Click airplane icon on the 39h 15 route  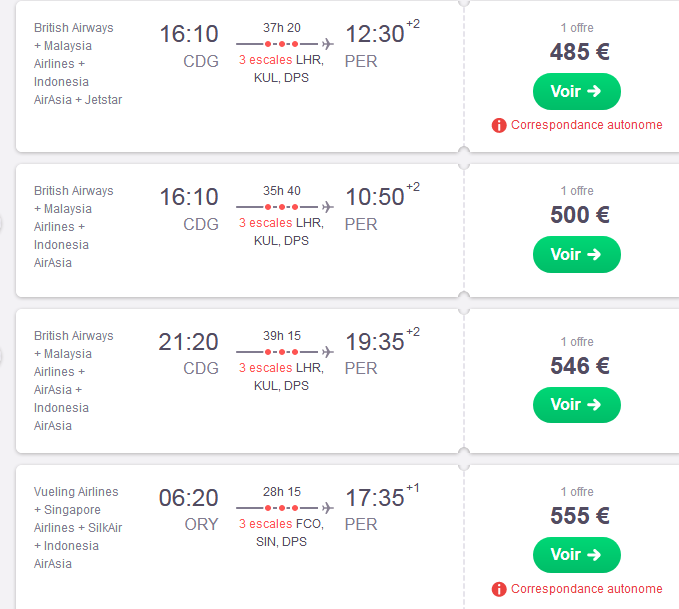328,352
